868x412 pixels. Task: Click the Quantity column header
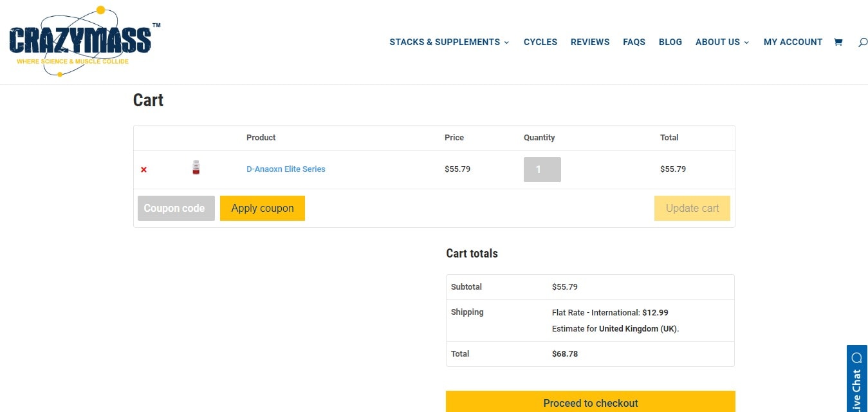pos(539,137)
